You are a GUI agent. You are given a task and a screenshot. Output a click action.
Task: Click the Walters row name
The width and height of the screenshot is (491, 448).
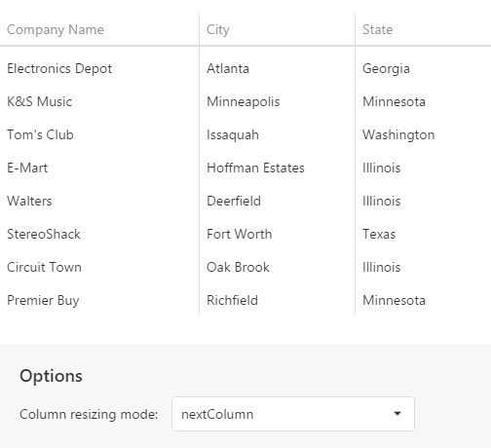(29, 201)
